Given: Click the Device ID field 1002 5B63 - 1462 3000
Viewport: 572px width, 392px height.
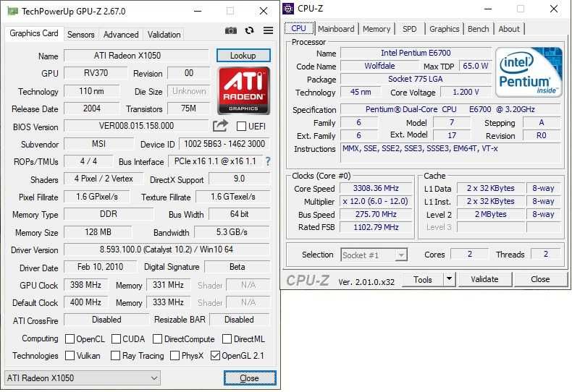Looking at the screenshot, I should tap(224, 144).
